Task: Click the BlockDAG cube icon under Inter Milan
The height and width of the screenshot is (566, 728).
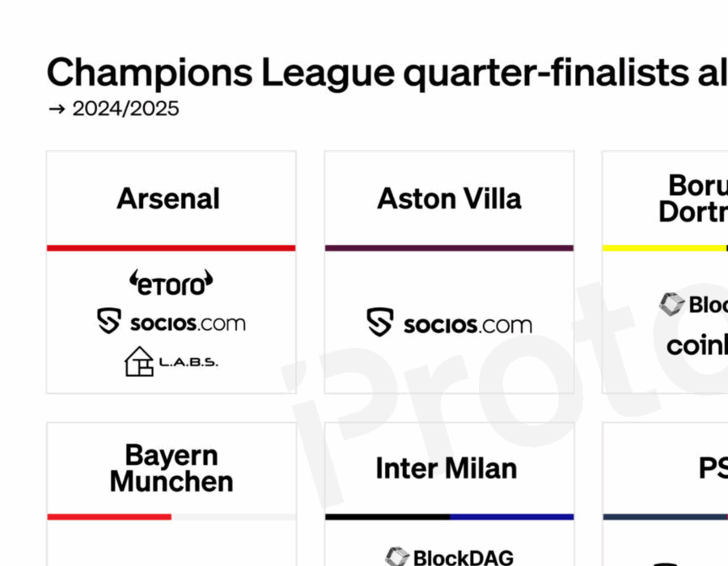Action: [396, 556]
